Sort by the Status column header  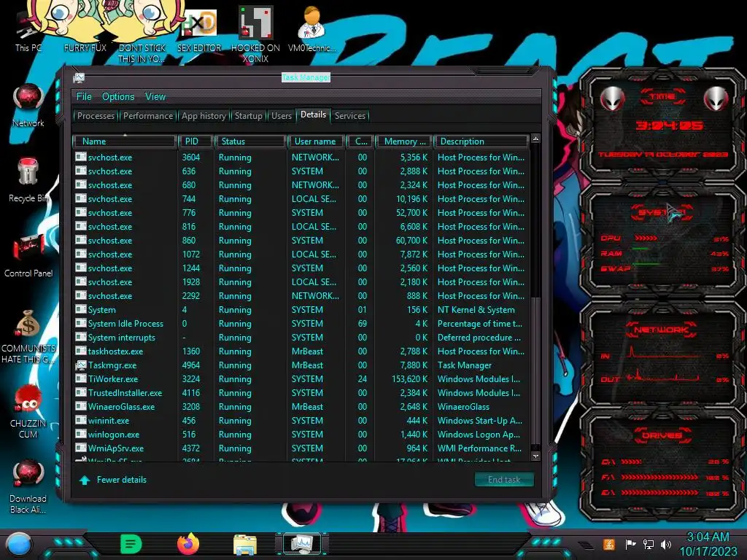click(x=251, y=141)
